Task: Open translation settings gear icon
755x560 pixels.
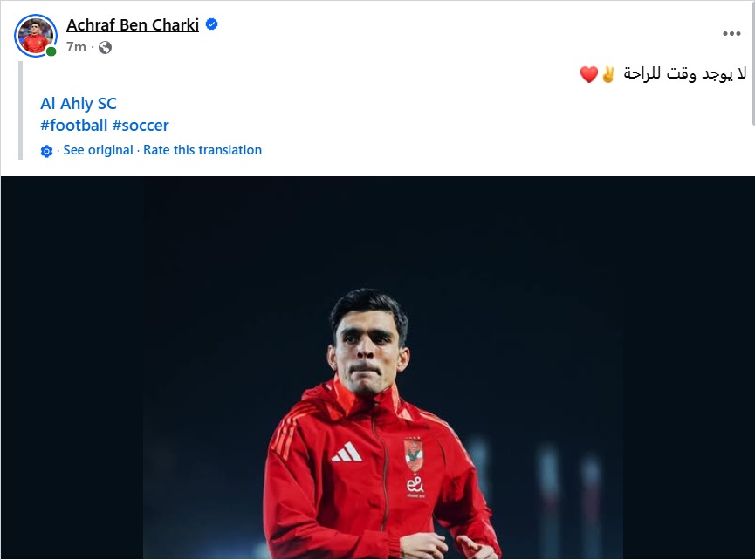Action: click(47, 151)
